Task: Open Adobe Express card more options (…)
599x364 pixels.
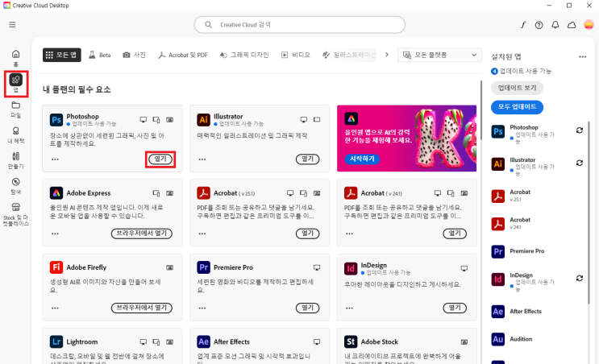Action: point(55,234)
